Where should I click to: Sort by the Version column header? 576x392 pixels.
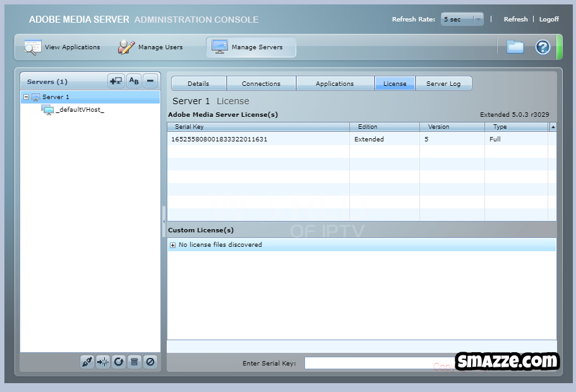(452, 127)
